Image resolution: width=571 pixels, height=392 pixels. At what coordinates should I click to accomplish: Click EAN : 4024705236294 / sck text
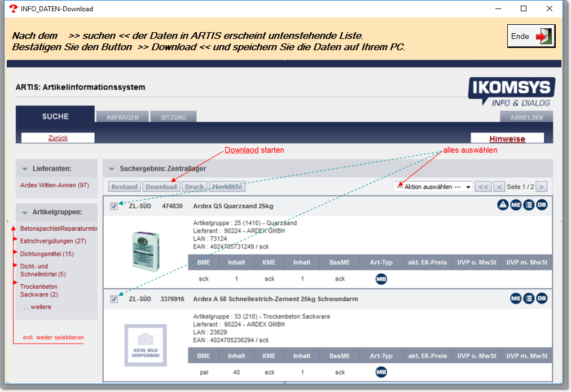click(231, 340)
